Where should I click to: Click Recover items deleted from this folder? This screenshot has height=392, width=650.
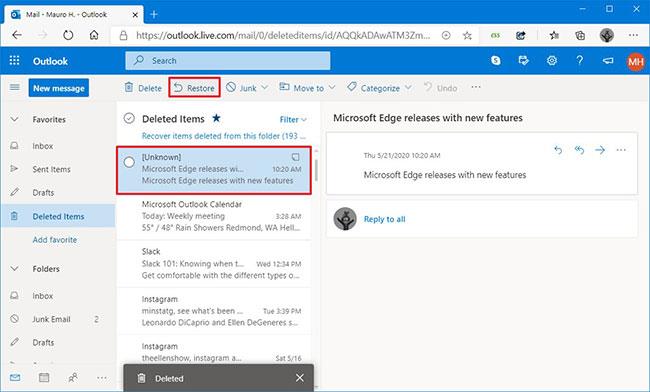[x=224, y=136]
